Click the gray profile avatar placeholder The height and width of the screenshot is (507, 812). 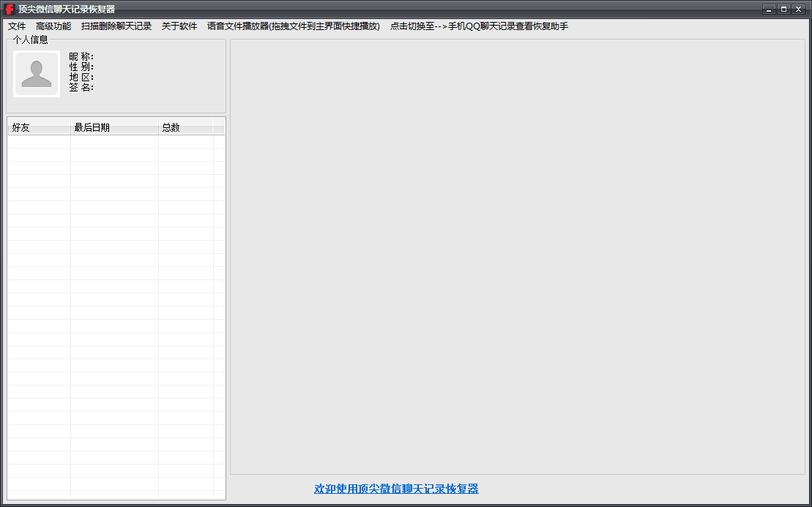(37, 74)
